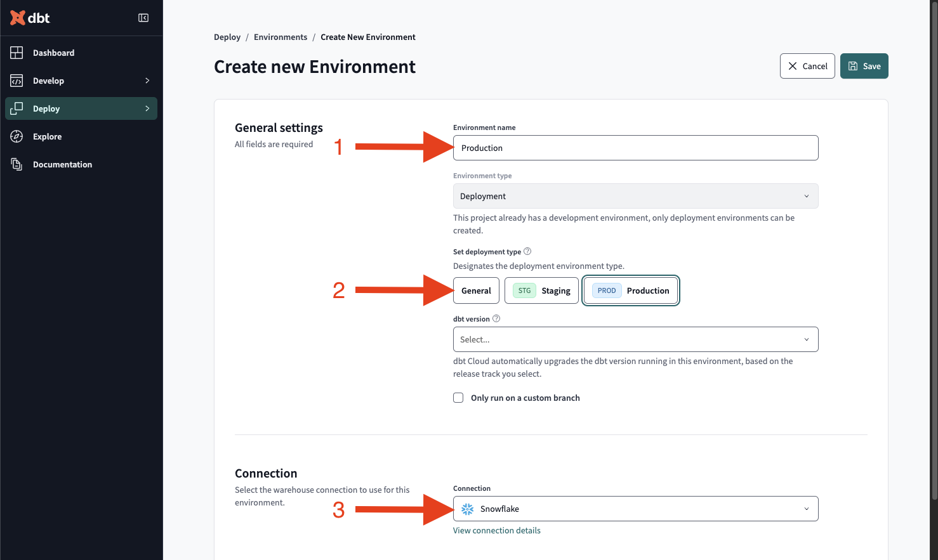Open the Snowflake connection dropdown

coord(635,509)
